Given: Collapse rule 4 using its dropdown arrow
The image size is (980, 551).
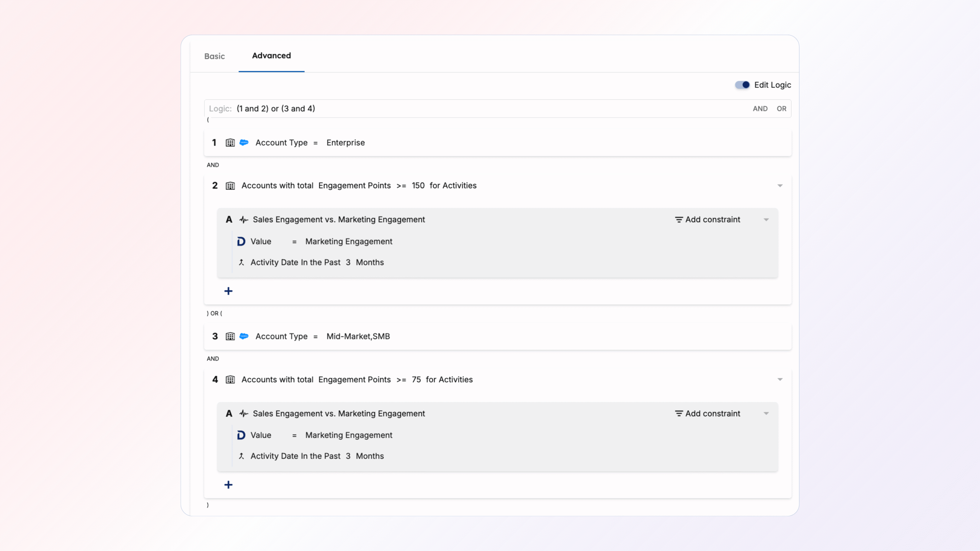Looking at the screenshot, I should pos(780,380).
